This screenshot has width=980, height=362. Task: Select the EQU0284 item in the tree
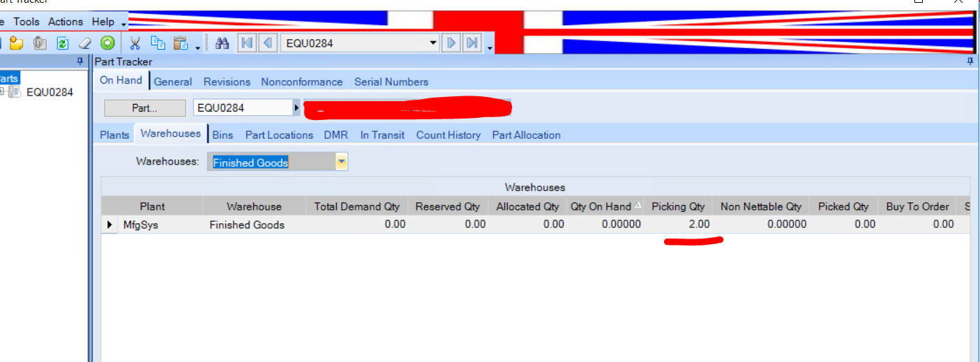click(x=50, y=92)
